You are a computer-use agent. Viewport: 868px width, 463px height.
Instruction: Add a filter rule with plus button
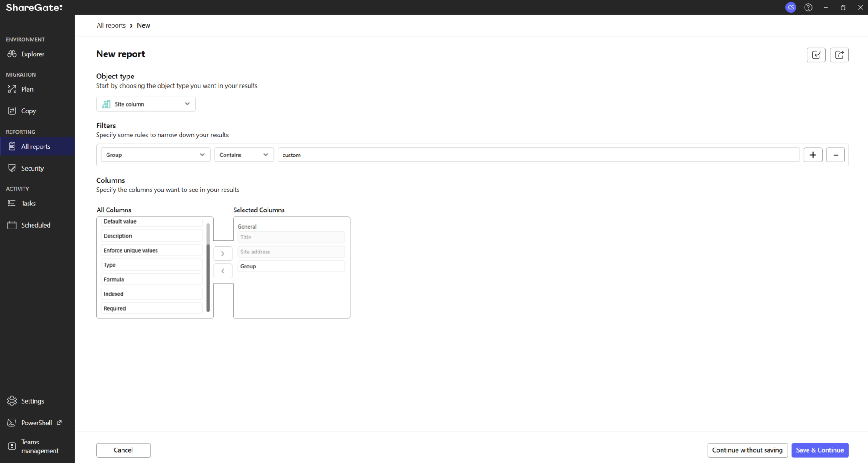(813, 155)
